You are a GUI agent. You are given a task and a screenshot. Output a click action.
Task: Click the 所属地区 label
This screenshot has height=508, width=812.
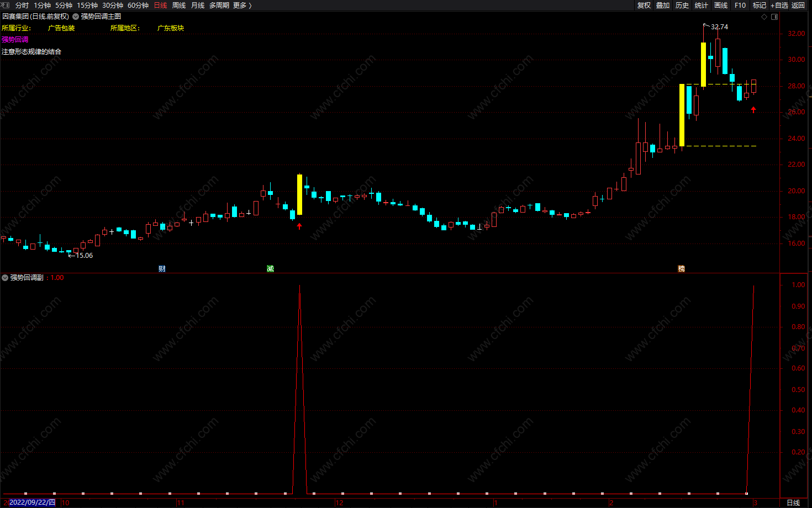pos(125,28)
